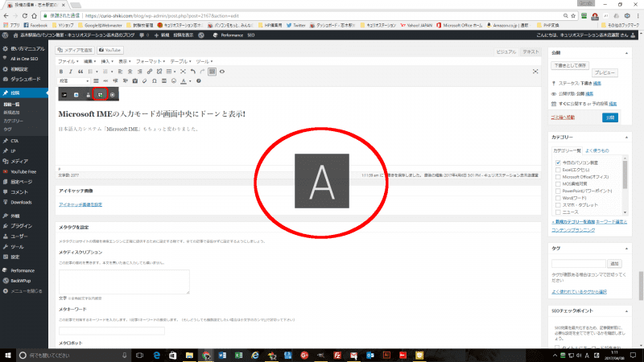644x362 pixels.
Task: Click the eye preview icon in toolbar
Action: click(x=222, y=72)
